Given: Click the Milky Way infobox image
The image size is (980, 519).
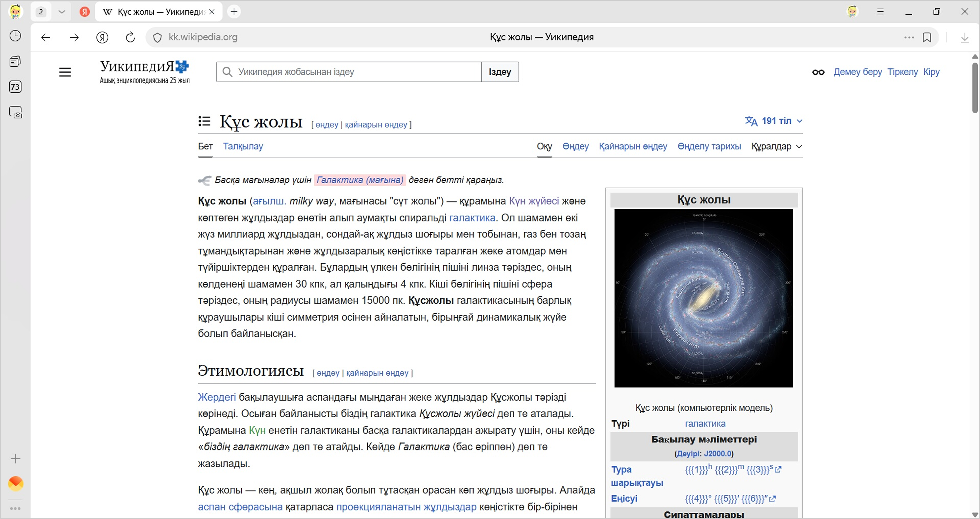Looking at the screenshot, I should (703, 298).
